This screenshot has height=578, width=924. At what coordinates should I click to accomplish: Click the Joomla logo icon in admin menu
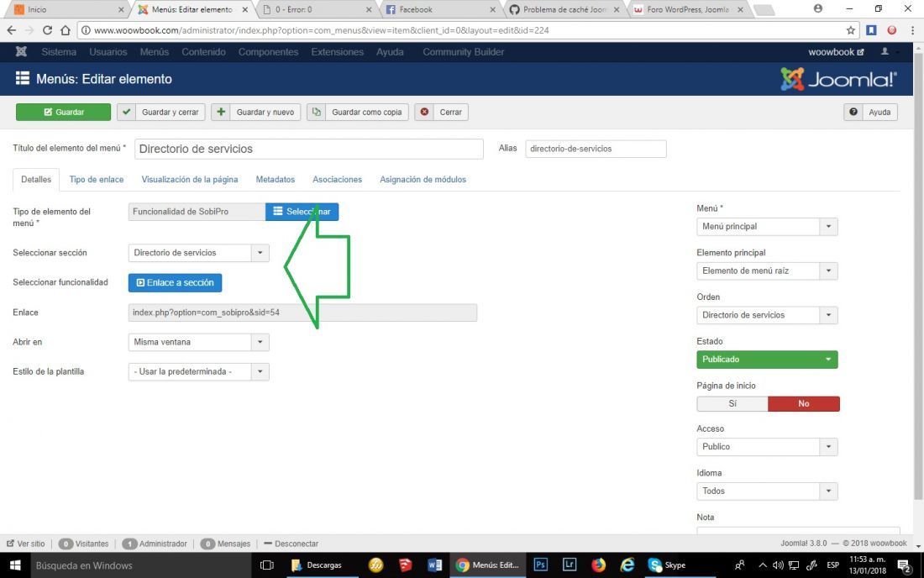[21, 52]
